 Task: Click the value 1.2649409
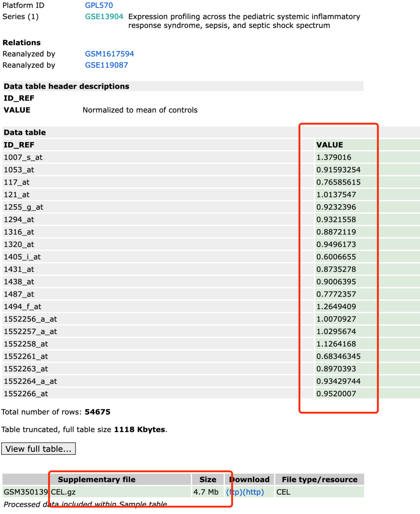point(336,307)
